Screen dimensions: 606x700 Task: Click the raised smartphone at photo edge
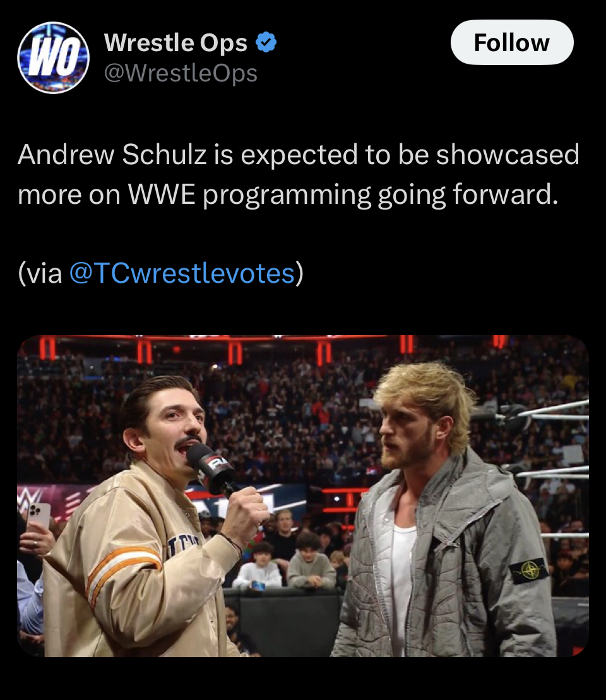point(39,518)
